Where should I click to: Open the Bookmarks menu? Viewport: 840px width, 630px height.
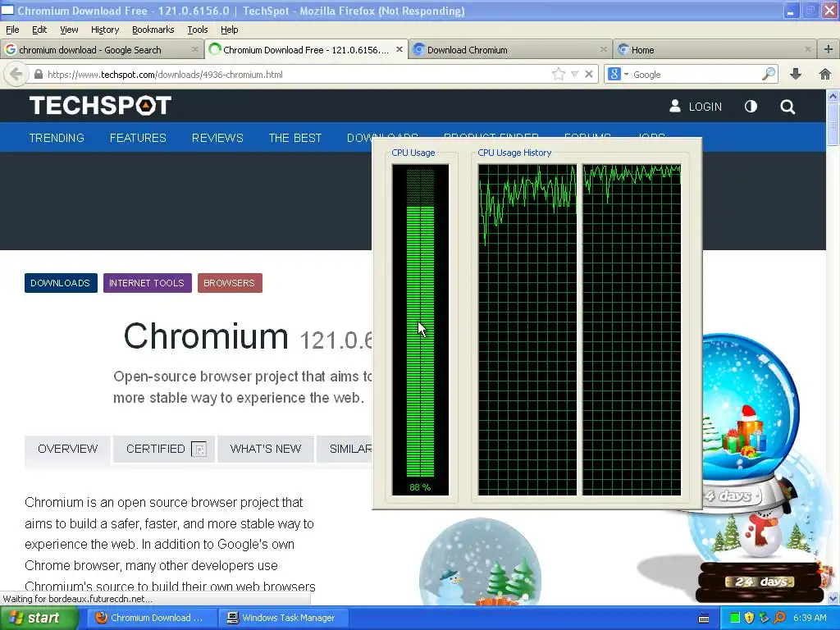pos(153,30)
